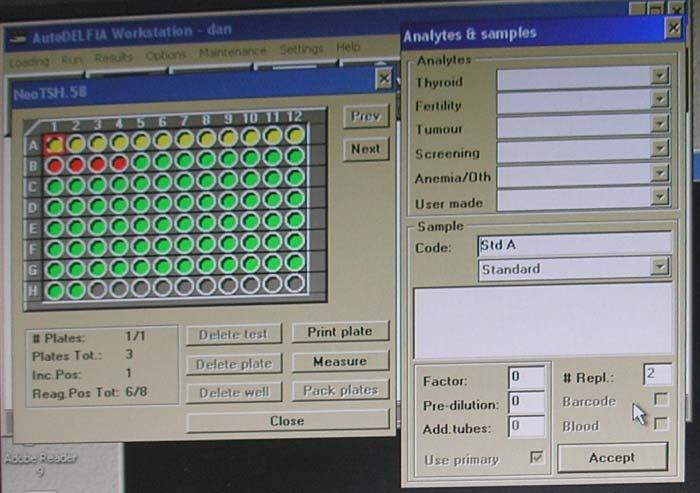Image resolution: width=700 pixels, height=493 pixels.
Task: Select yellow well A6
Action: [162, 140]
